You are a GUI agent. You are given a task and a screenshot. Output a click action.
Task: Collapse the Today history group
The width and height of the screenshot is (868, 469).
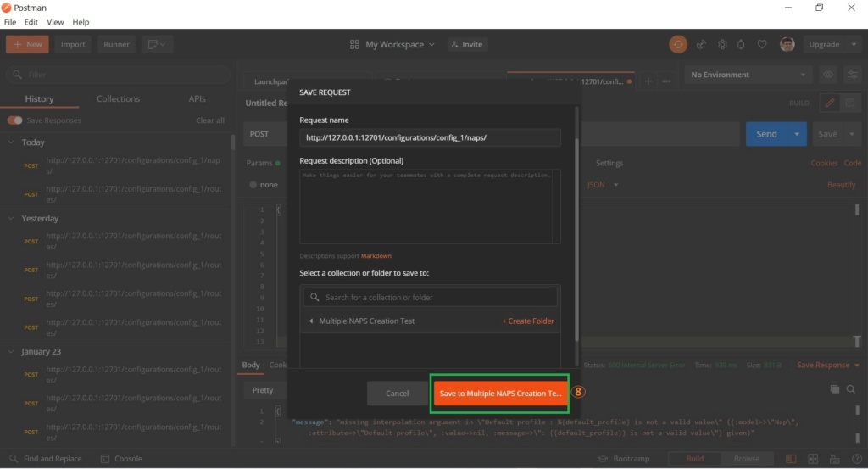[x=10, y=142]
